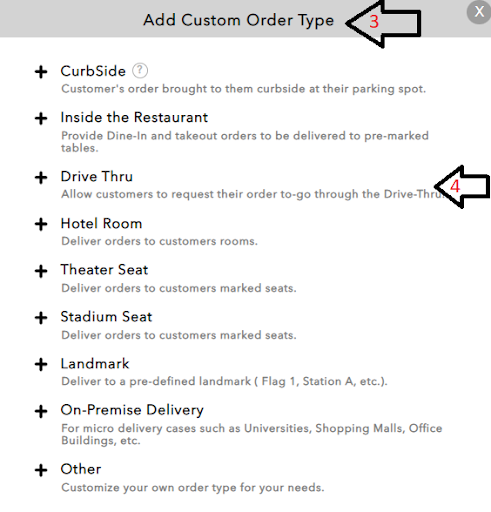The width and height of the screenshot is (491, 512).
Task: Click the plus icon beside Hotel Room
Action: (41, 224)
